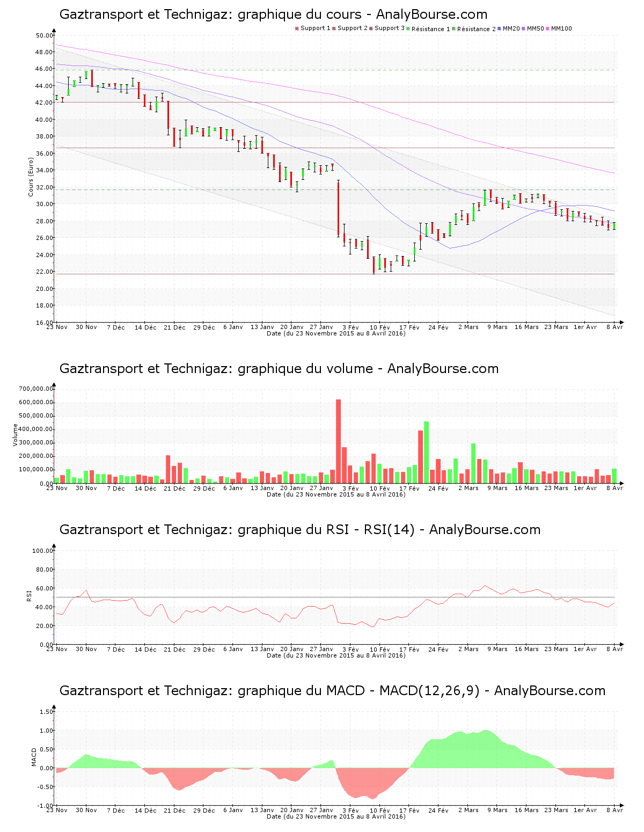Click the long red candlestick near 3 Fév
Image resolution: width=644 pixels, height=832 pixels.
point(339,209)
